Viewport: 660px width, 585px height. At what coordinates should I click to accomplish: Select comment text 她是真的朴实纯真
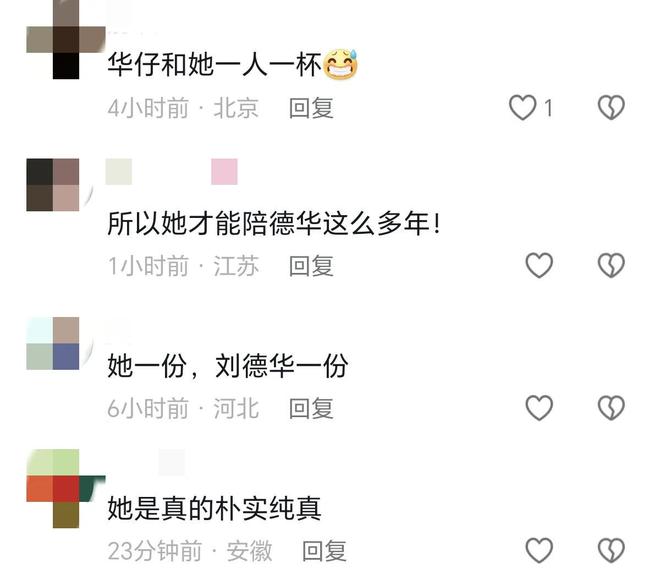pyautogui.click(x=214, y=508)
